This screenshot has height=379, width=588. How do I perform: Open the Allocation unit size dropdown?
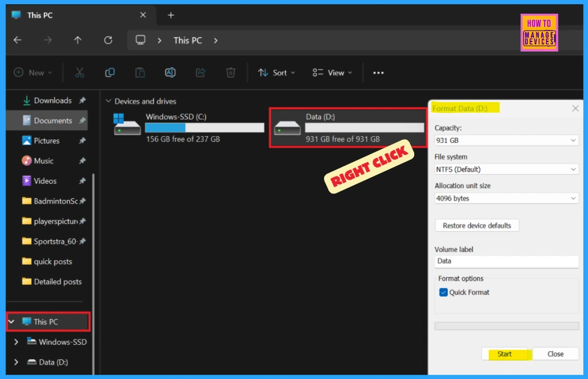click(506, 198)
